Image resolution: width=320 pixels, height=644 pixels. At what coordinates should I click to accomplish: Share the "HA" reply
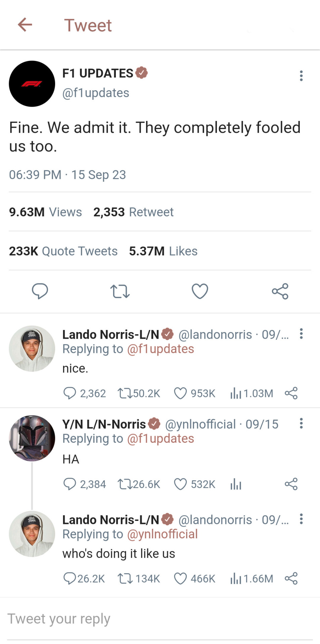pos(291,484)
